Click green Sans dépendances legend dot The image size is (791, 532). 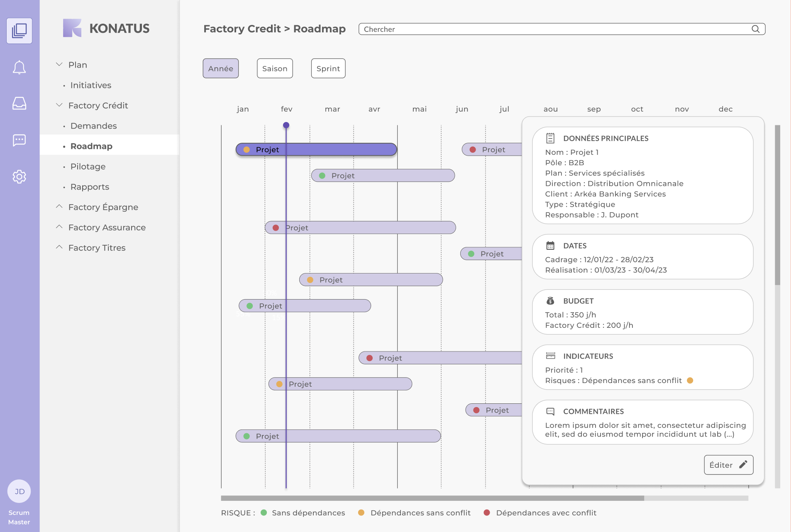coord(264,512)
